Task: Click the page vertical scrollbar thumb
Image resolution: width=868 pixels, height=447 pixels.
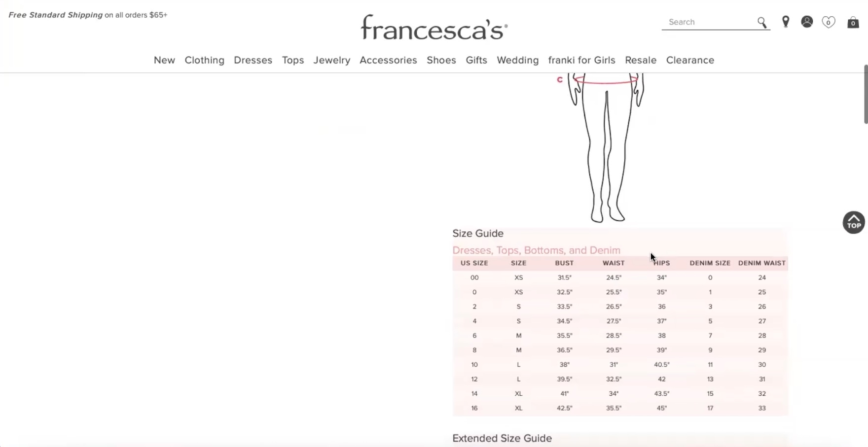Action: [866, 94]
